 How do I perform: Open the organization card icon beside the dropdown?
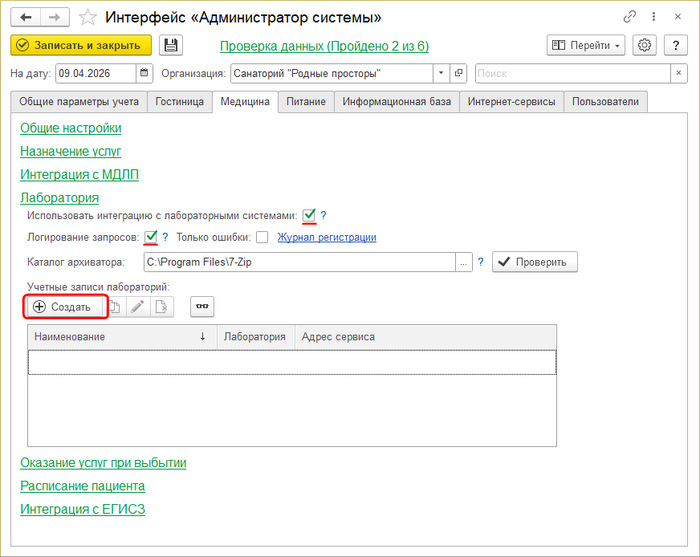(x=459, y=73)
